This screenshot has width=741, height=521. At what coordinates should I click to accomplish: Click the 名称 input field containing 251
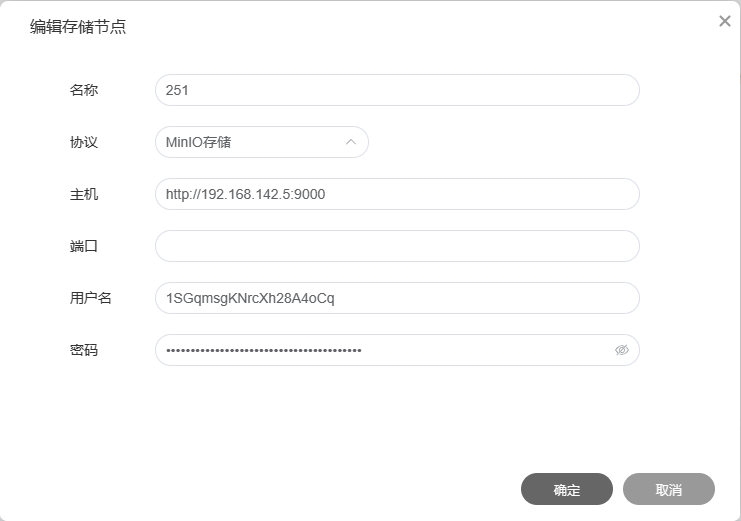click(x=397, y=90)
